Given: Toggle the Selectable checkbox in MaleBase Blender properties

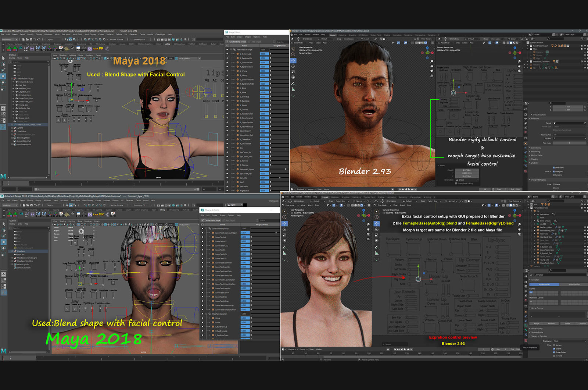Looking at the screenshot, I should 554,167.
